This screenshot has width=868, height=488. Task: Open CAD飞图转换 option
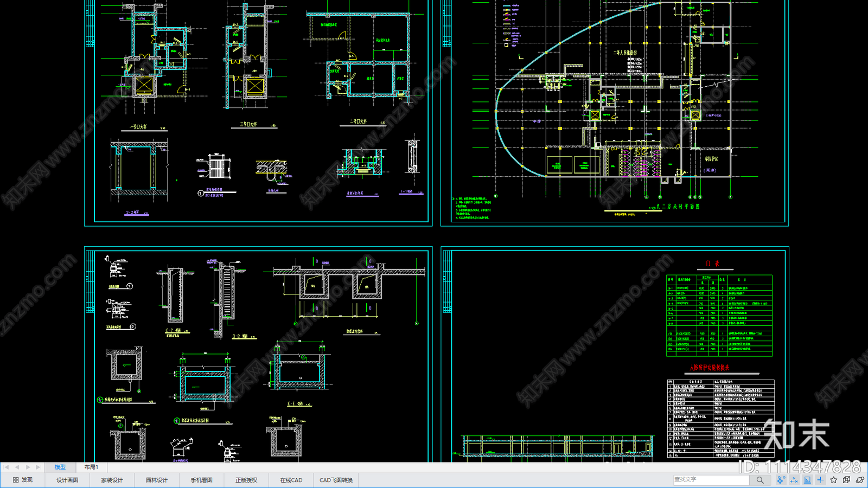coord(336,480)
